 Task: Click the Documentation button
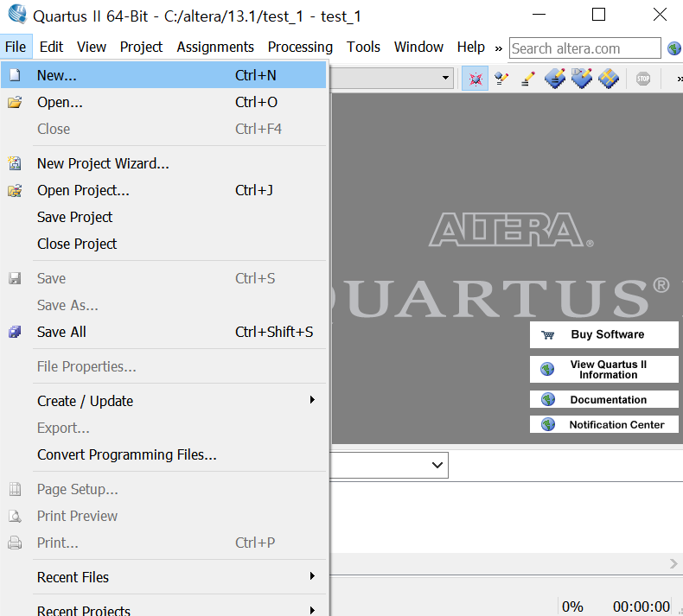pyautogui.click(x=603, y=399)
